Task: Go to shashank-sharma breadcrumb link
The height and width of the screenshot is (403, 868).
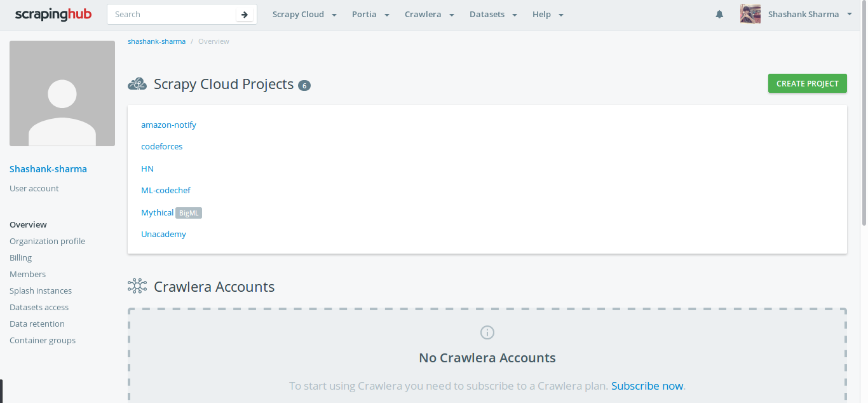Action: pos(156,41)
